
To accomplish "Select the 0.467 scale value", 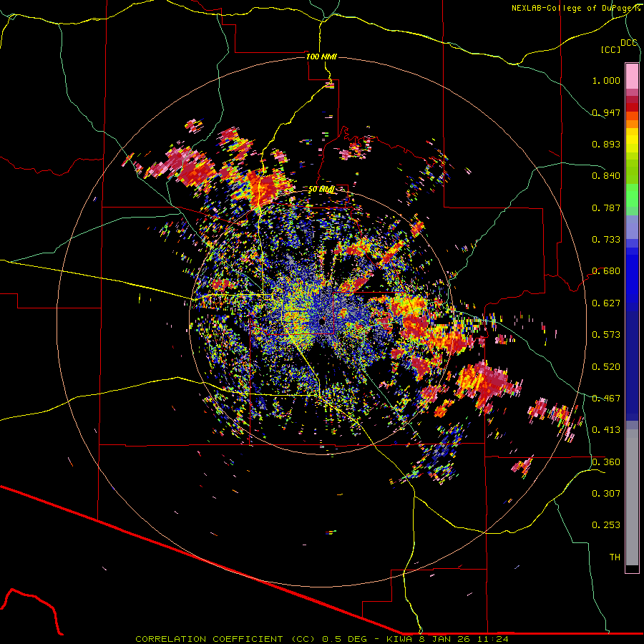I will [606, 399].
